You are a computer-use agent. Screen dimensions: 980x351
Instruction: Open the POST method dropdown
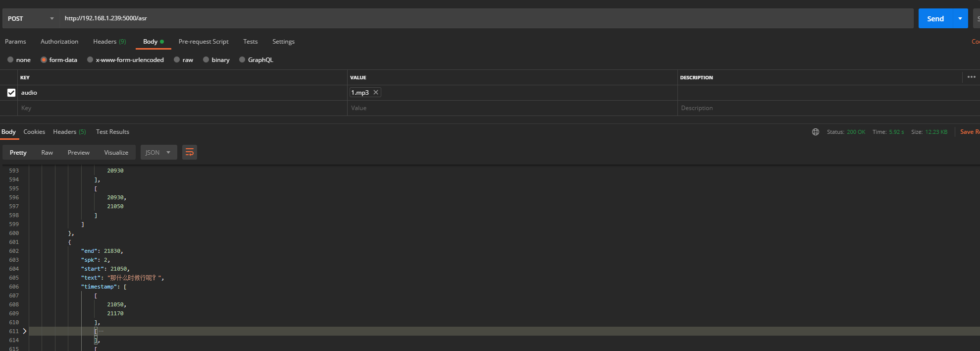click(31, 18)
